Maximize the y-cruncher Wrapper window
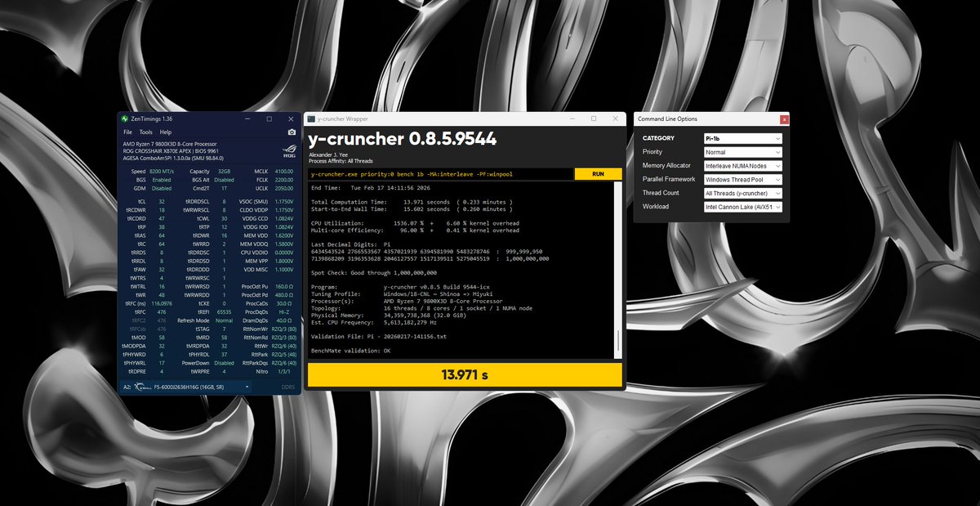The height and width of the screenshot is (506, 980). (594, 119)
